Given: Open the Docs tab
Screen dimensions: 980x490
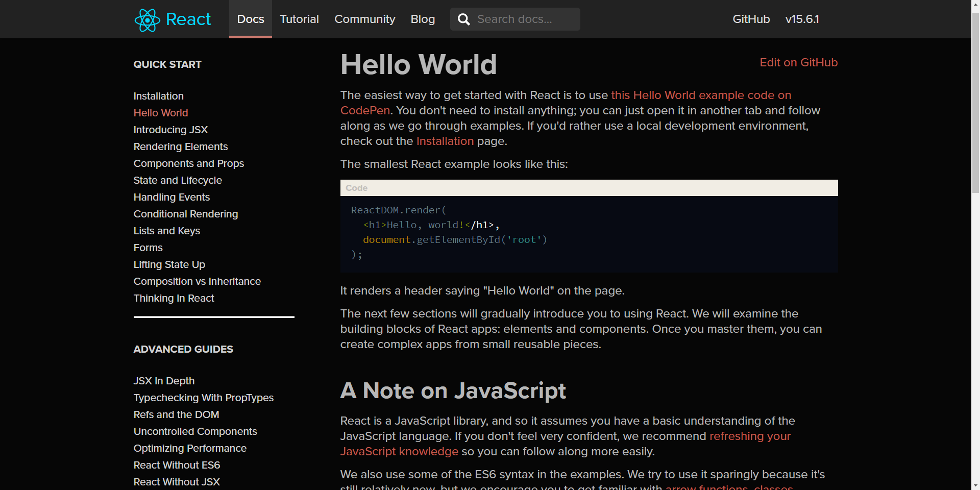Looking at the screenshot, I should tap(251, 19).
